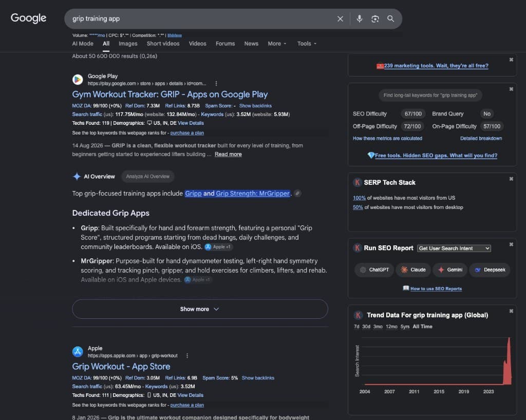The width and height of the screenshot is (526, 420).
Task: Select the News tab
Action: point(251,44)
